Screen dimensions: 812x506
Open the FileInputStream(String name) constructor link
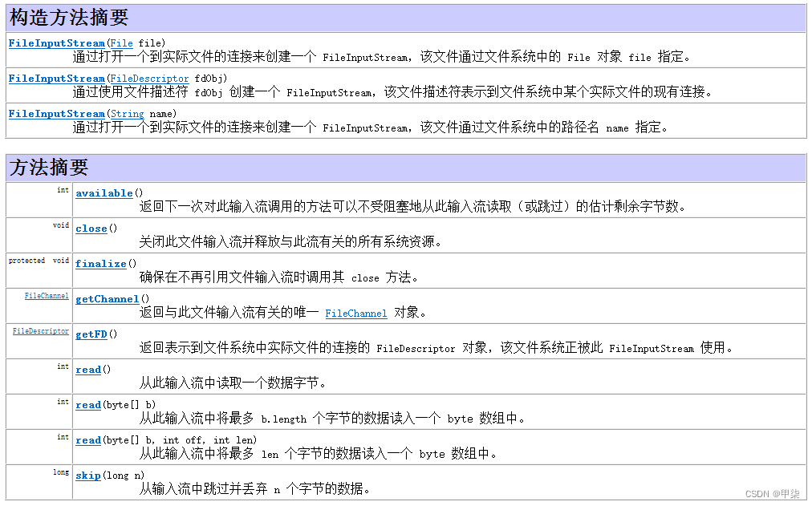(x=55, y=113)
